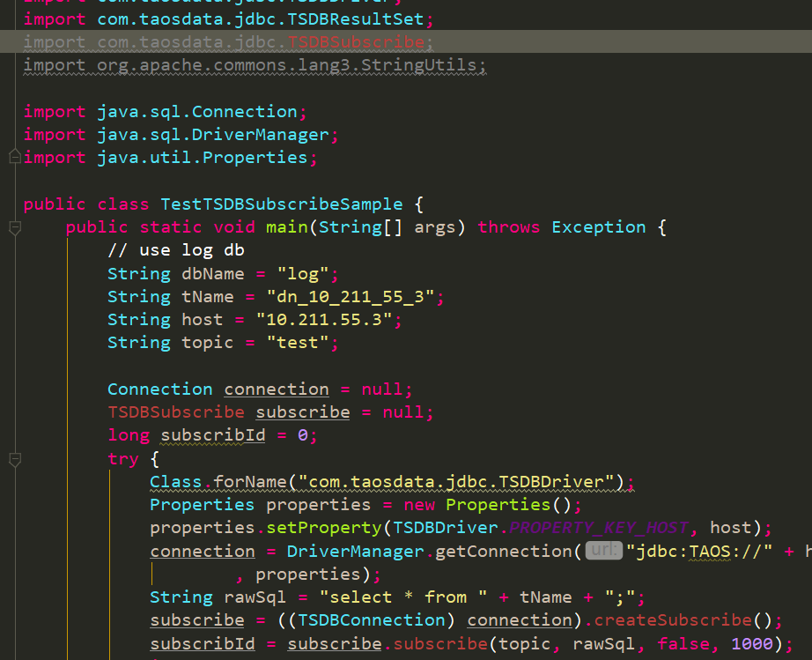Image resolution: width=812 pixels, height=660 pixels.
Task: Click the "com.taosdata.jdbc.TSDBDriver" string
Action: pos(455,482)
